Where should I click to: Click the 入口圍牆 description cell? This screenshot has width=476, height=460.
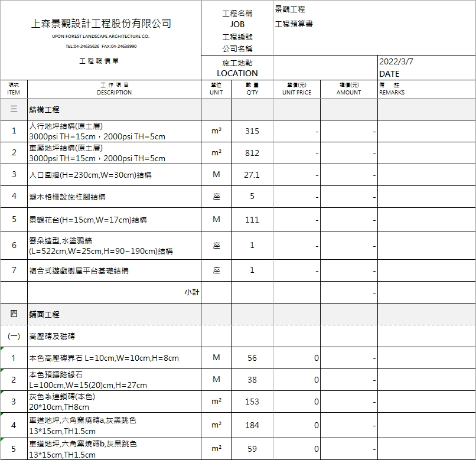click(114, 175)
